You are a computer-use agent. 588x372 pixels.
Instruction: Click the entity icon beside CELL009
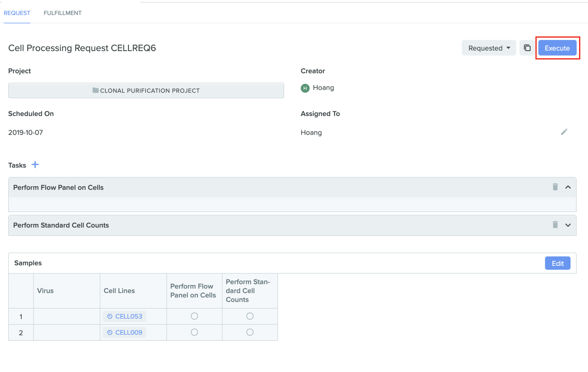click(110, 332)
